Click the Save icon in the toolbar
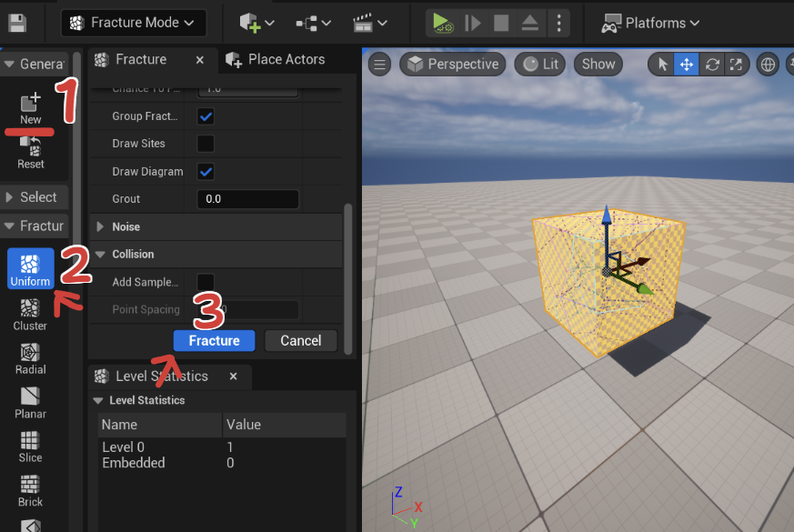The image size is (794, 532). point(17,23)
